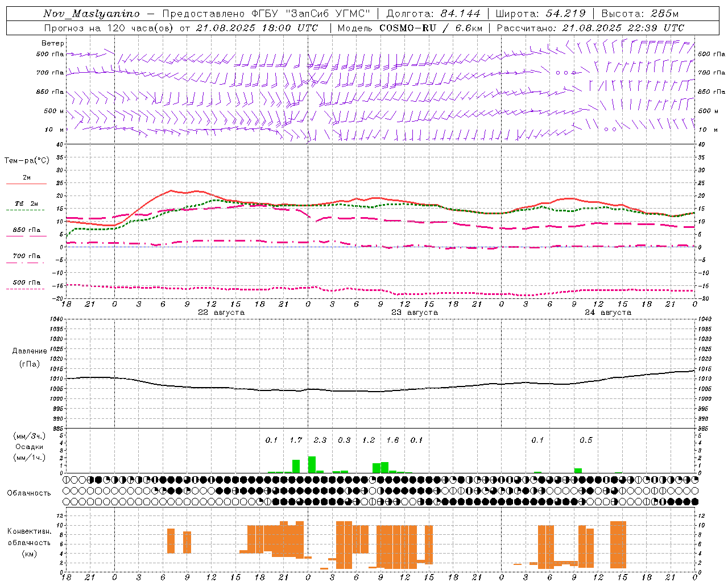
Task: Click the date label 22 августа
Action: pos(221,313)
